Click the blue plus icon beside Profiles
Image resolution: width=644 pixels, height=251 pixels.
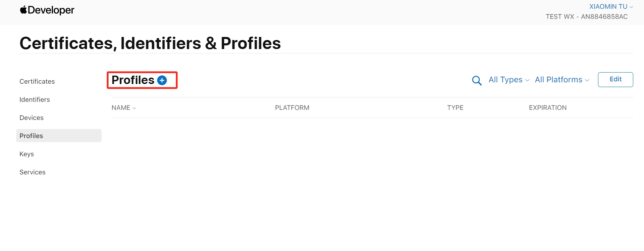click(x=162, y=80)
